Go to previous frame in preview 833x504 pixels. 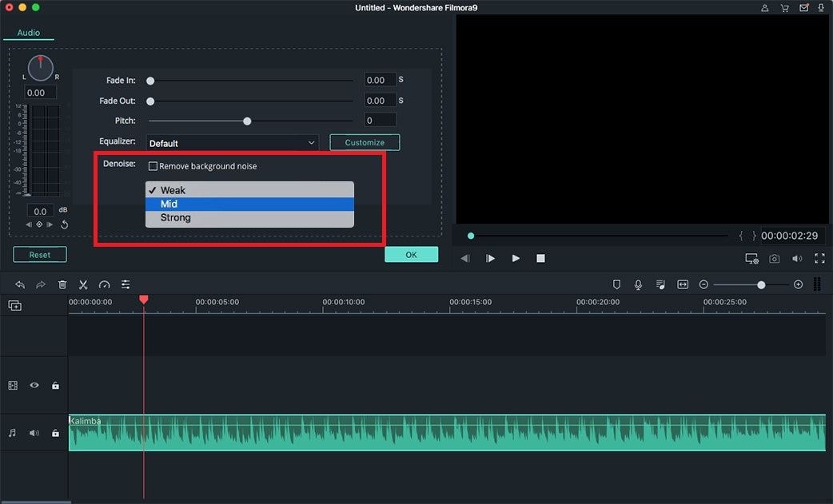(464, 258)
